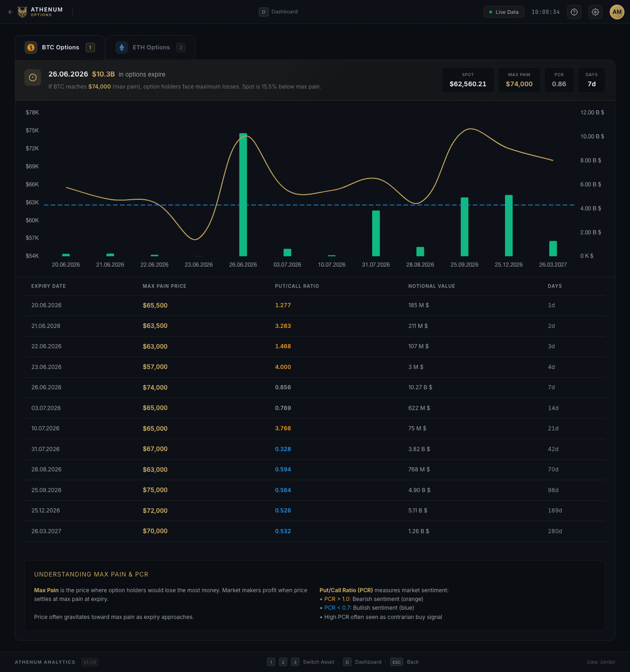This screenshot has height=672, width=630.
Task: Click the Live Data status pill
Action: tap(504, 12)
